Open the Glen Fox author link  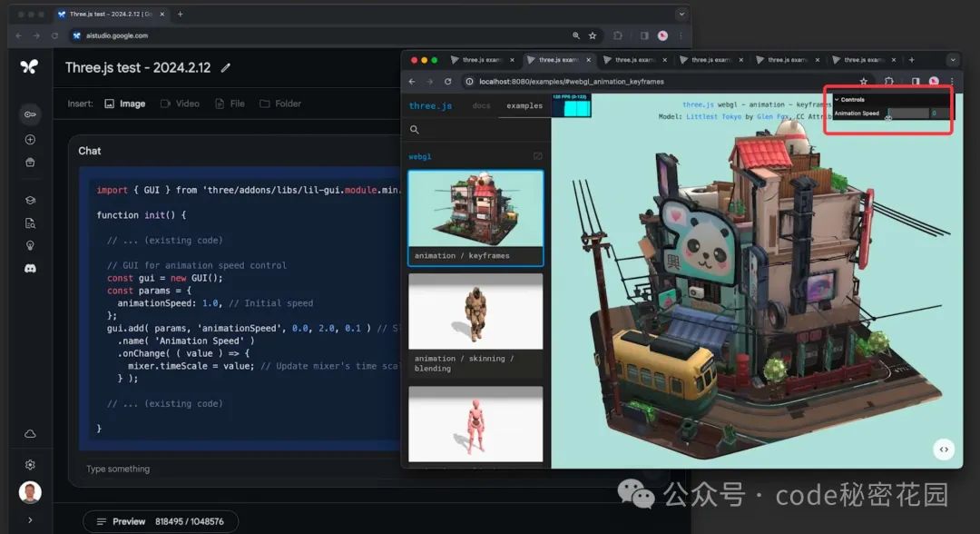tap(774, 116)
